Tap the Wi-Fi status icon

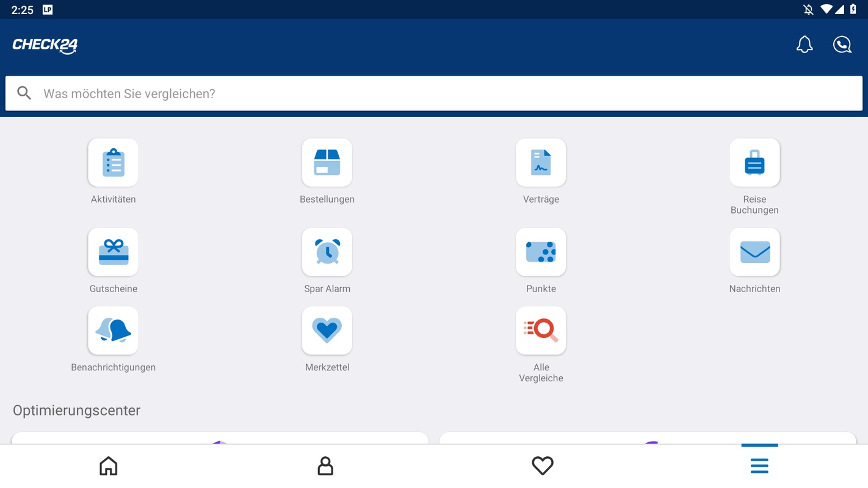coord(826,10)
